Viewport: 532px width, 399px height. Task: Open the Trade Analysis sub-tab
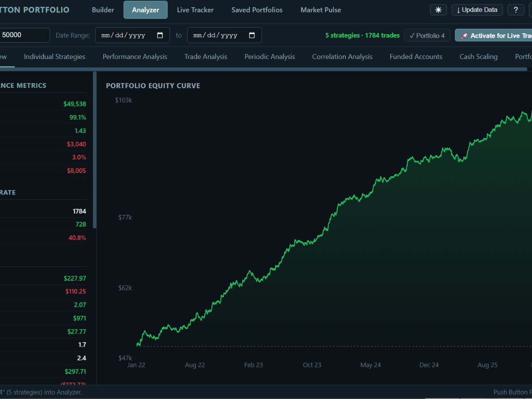[206, 57]
